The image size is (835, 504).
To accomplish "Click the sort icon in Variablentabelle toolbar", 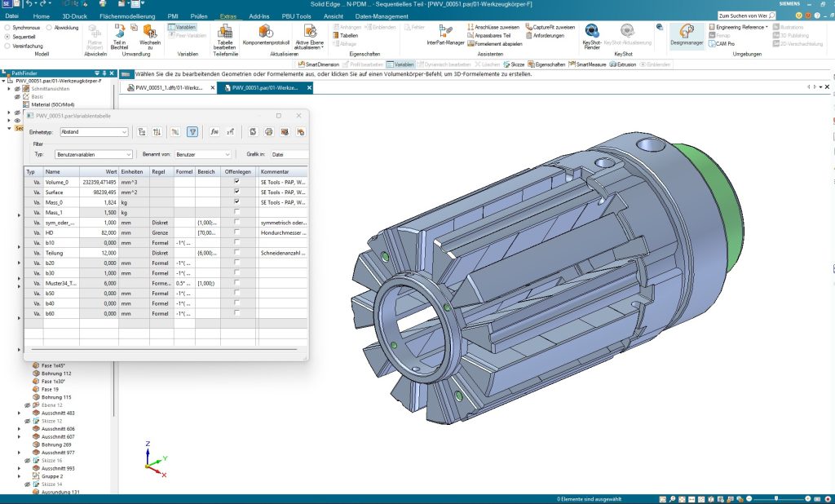I will [157, 131].
